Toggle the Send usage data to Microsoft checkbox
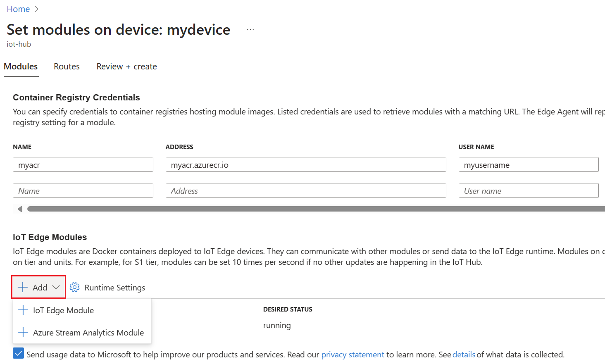This screenshot has width=605, height=364. coord(18,353)
